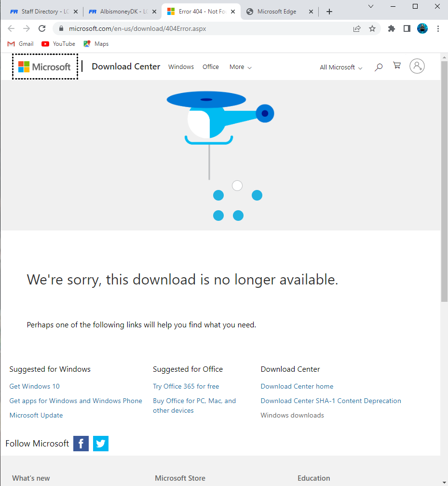
Task: Click the "Education" footer heading
Action: (x=314, y=478)
